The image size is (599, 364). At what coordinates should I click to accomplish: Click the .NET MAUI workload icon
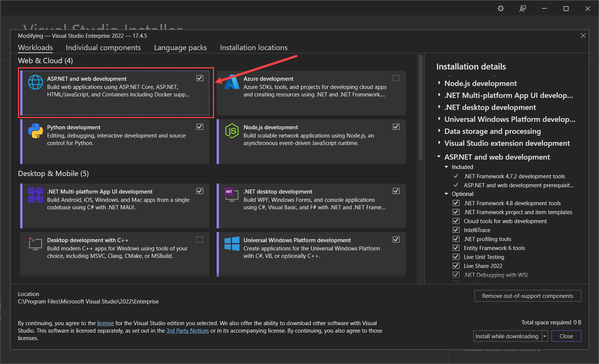point(36,195)
